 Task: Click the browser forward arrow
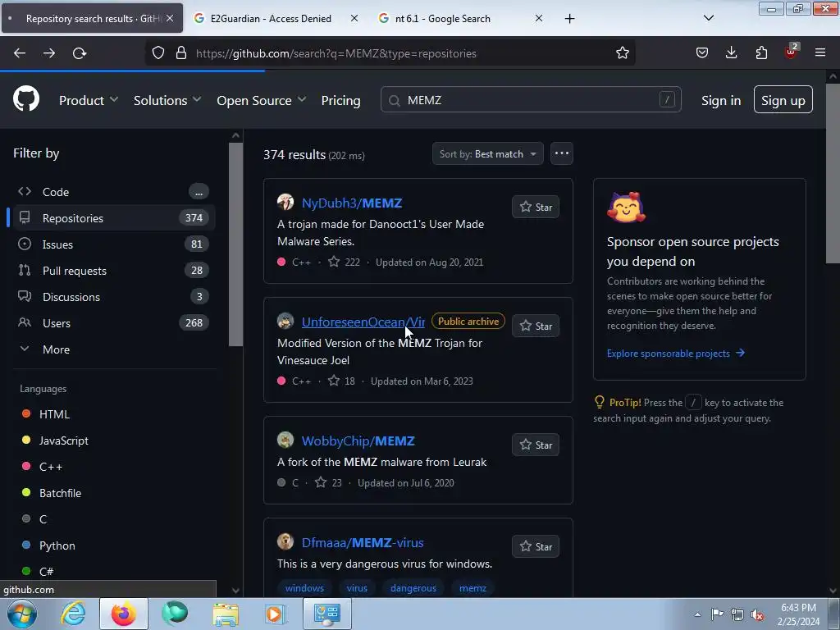pos(49,53)
